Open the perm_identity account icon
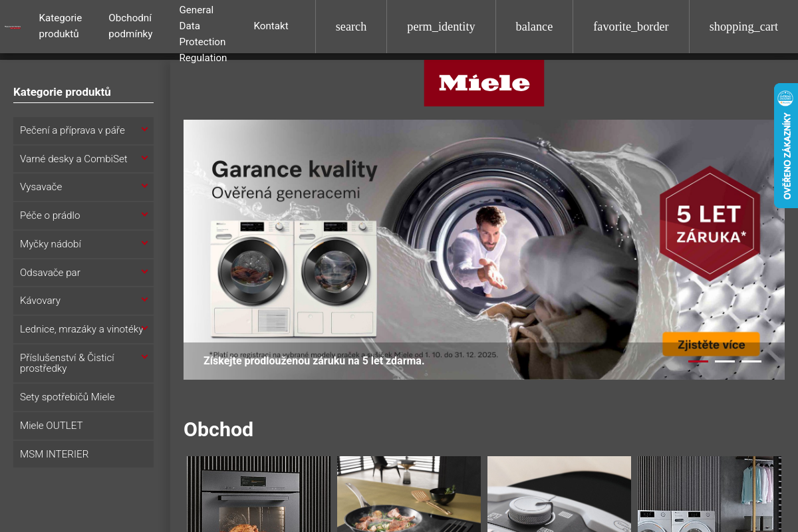Viewport: 798px width, 532px height. pos(441,27)
